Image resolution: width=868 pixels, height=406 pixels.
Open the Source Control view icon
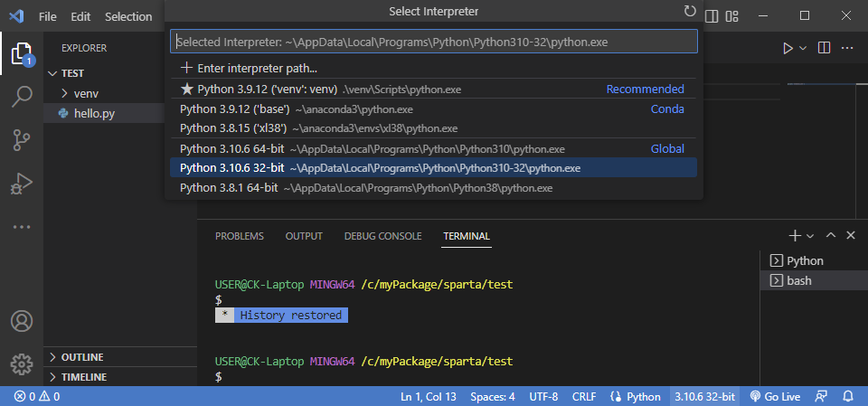point(22,140)
